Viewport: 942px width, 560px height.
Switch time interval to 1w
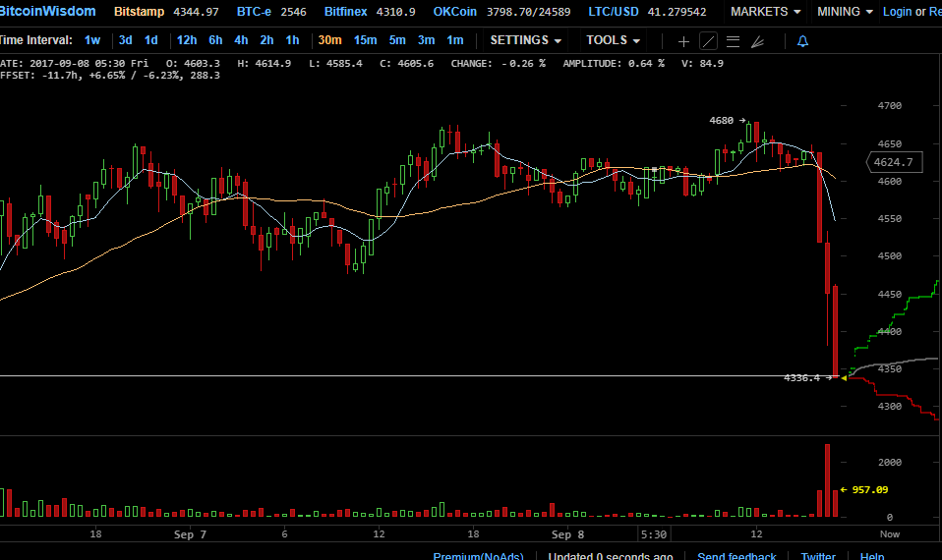(91, 40)
